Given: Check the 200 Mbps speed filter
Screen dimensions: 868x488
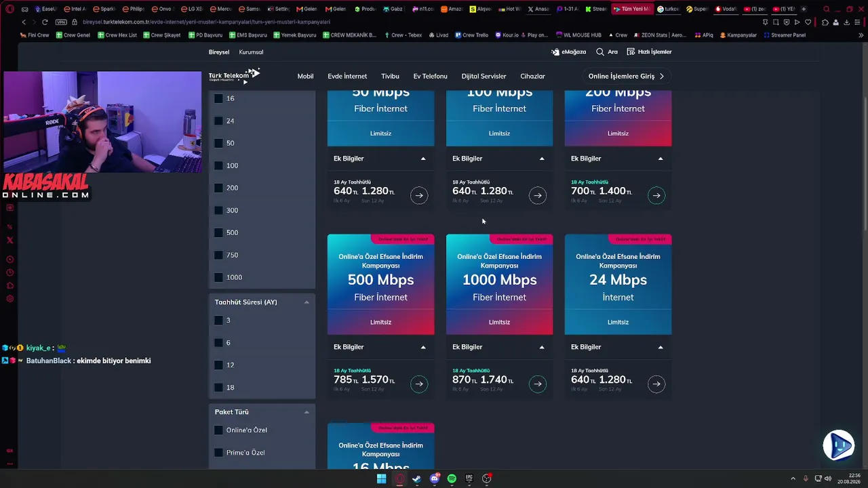Looking at the screenshot, I should [218, 188].
